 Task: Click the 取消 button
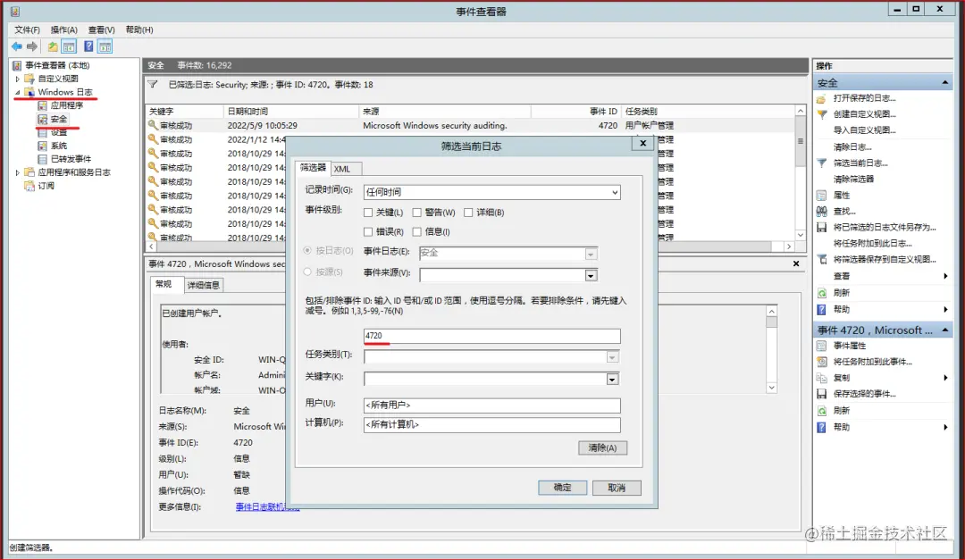pos(617,488)
